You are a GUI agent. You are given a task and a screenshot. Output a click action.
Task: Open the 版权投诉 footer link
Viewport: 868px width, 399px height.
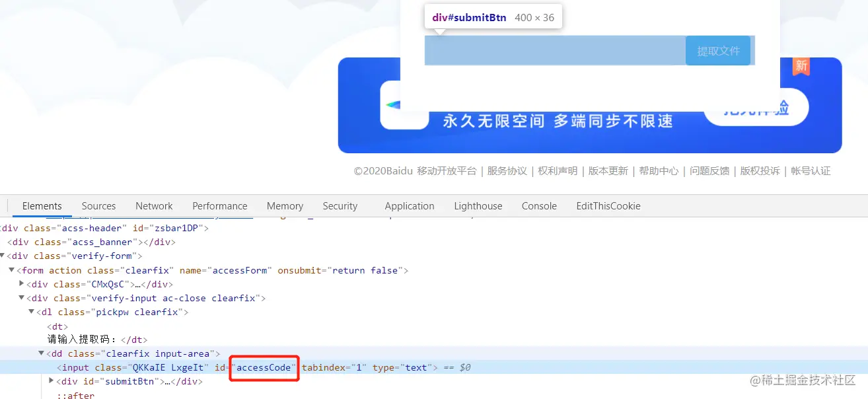click(x=760, y=171)
